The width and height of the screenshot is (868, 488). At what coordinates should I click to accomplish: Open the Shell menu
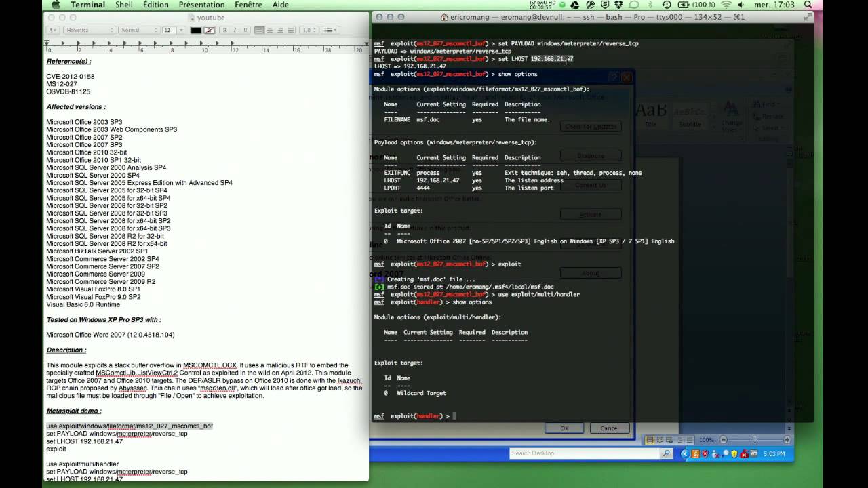[x=124, y=5]
